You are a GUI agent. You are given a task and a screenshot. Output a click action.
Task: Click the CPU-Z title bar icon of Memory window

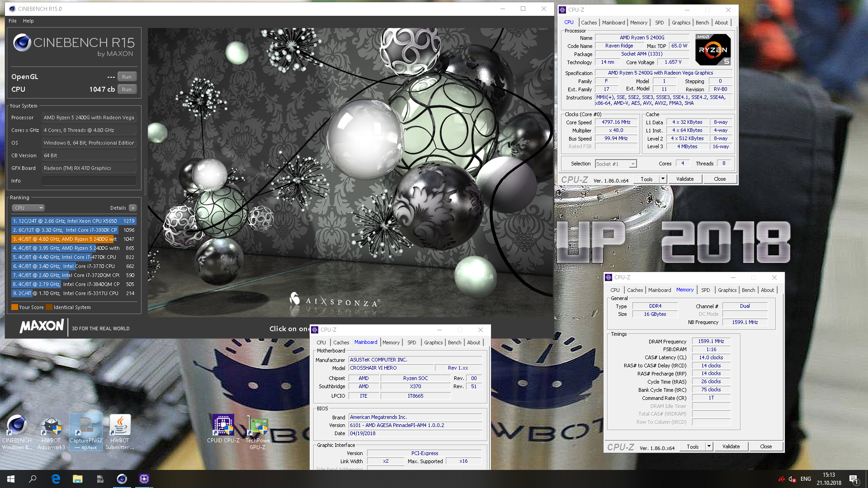click(609, 277)
